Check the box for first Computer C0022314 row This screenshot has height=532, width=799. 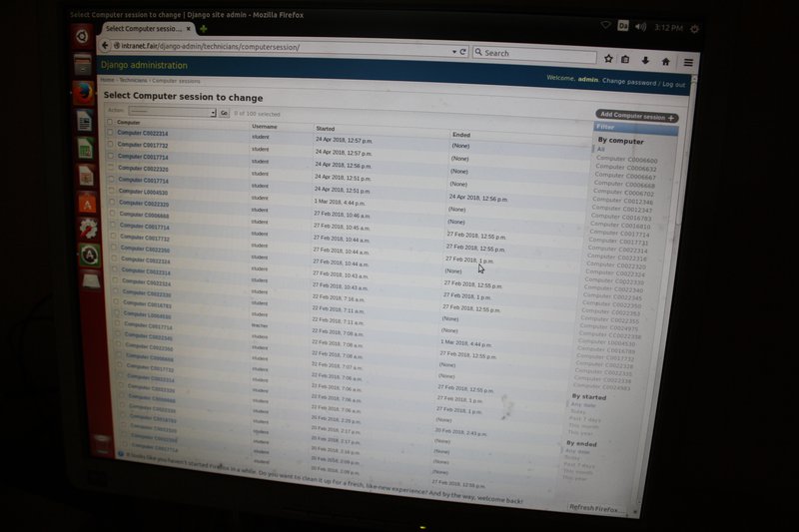[x=111, y=133]
